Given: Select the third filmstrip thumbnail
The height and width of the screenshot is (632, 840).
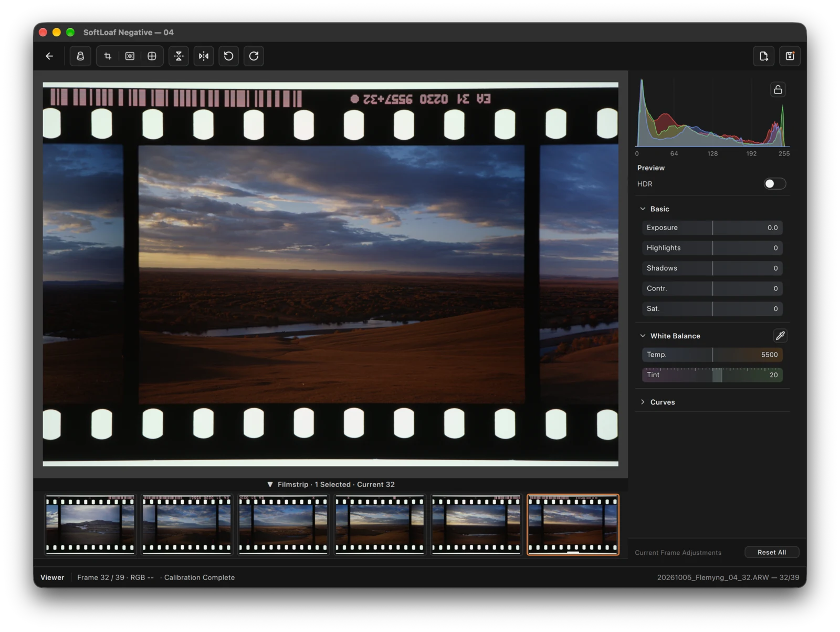Looking at the screenshot, I should (x=283, y=525).
